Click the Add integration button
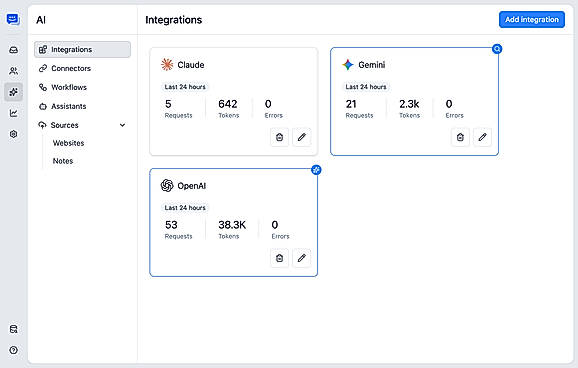Screen dimensions: 578x368 pyautogui.click(x=532, y=20)
